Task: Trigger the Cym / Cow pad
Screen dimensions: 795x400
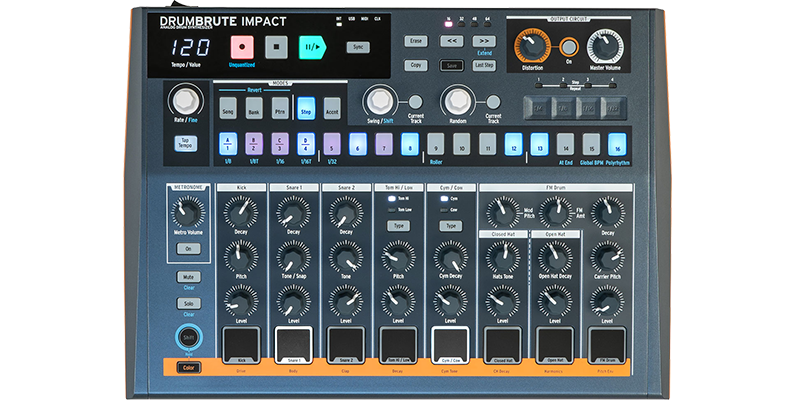Action: point(451,345)
